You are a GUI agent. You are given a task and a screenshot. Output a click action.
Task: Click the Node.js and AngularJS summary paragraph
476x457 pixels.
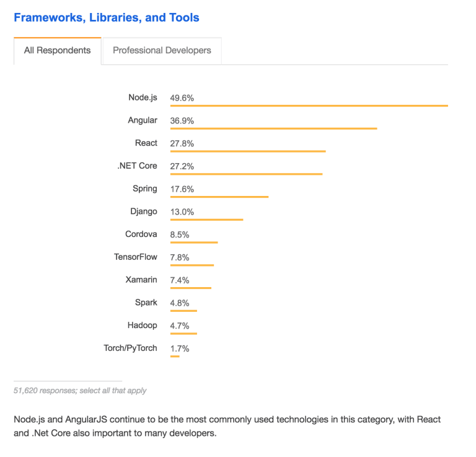coord(227,426)
